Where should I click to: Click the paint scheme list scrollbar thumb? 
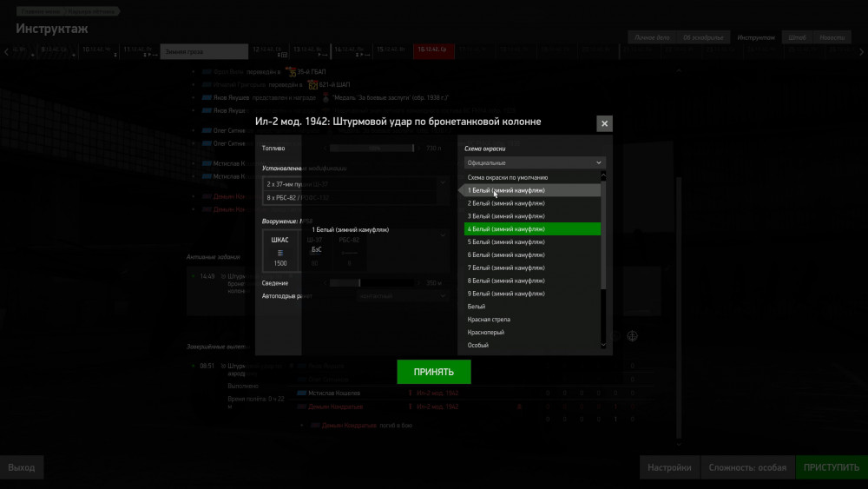pyautogui.click(x=603, y=234)
